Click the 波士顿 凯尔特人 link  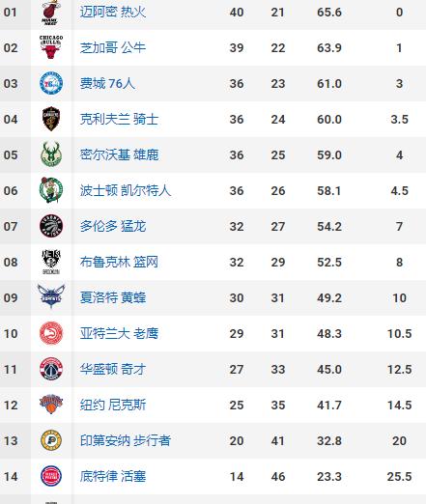click(x=126, y=190)
